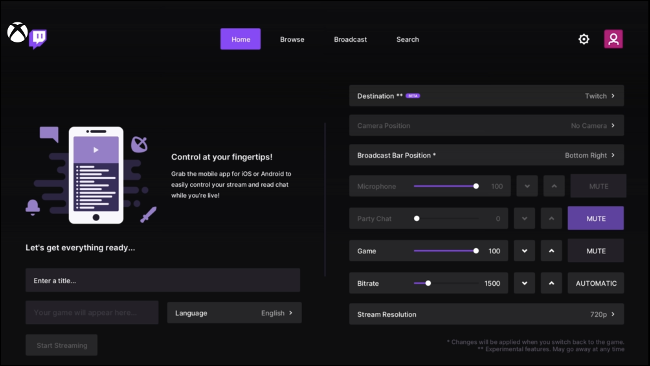Open the Search tab

point(407,39)
